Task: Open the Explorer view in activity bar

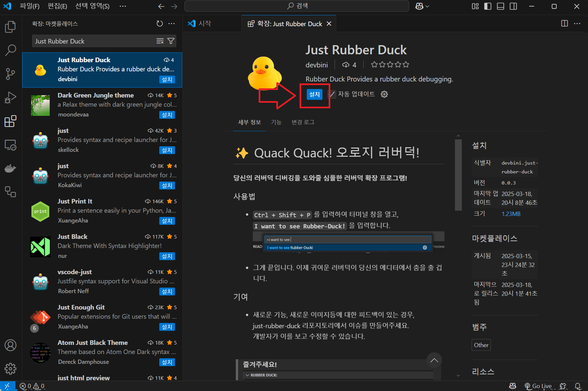Action: point(10,27)
